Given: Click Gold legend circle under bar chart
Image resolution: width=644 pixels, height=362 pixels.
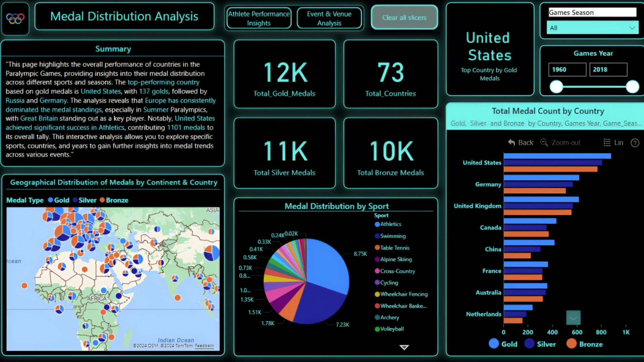Looking at the screenshot, I should 493,344.
